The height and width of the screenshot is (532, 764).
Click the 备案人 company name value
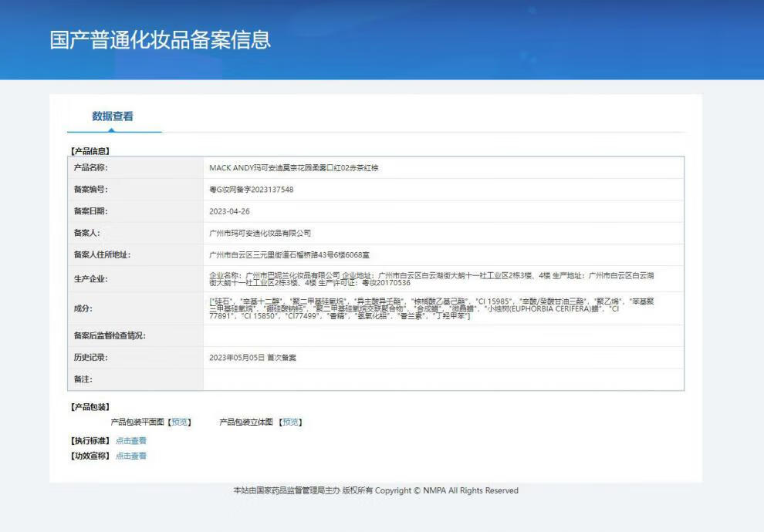pos(260,233)
